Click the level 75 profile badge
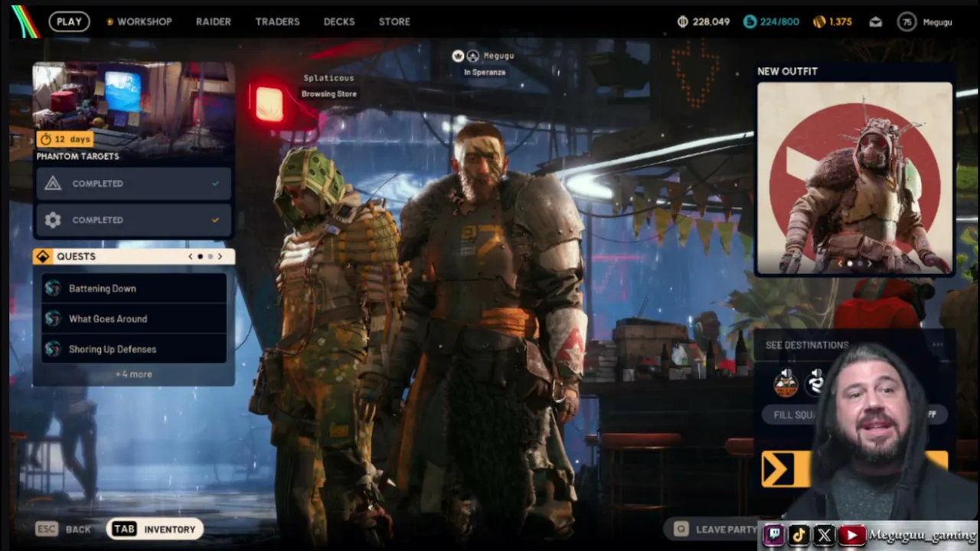980x551 pixels. click(907, 22)
